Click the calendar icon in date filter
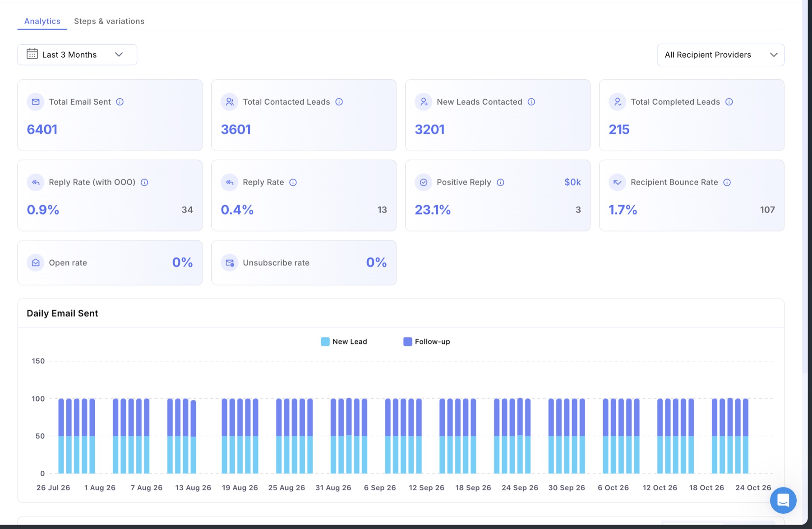The image size is (812, 529). (x=32, y=54)
